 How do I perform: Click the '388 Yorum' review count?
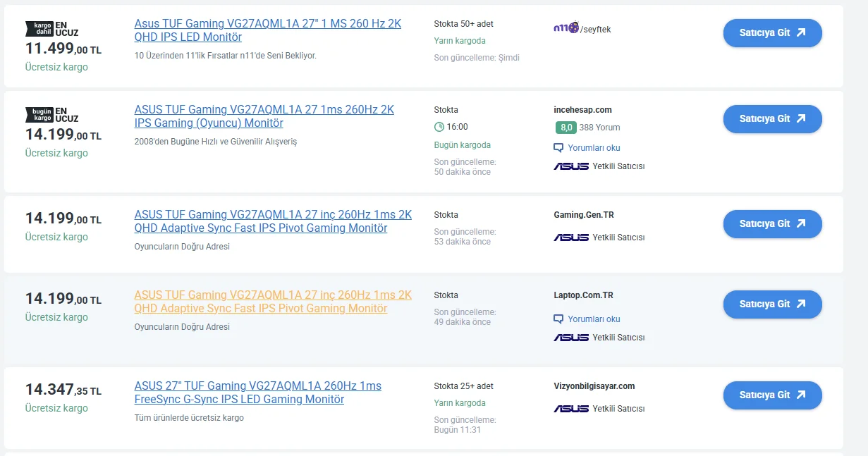(599, 128)
